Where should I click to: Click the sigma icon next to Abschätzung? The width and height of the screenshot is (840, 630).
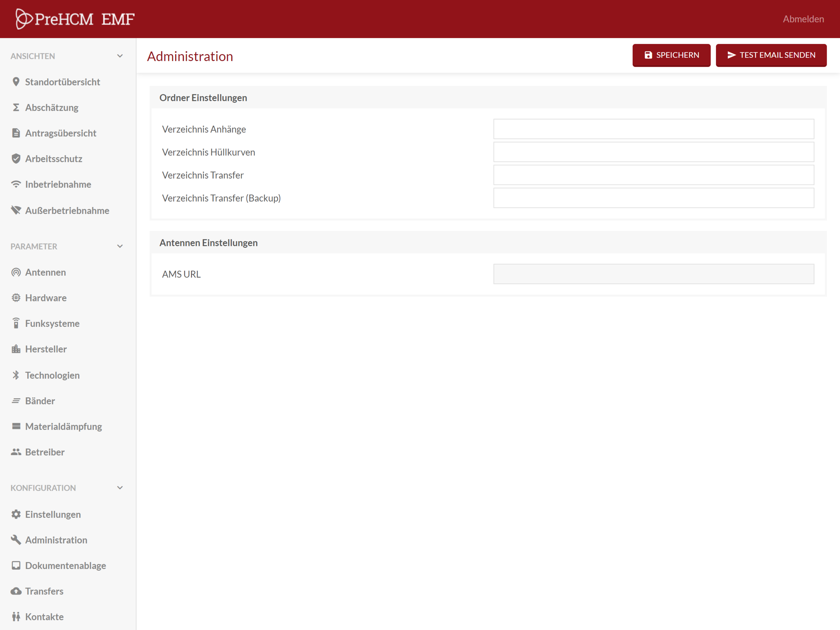(16, 108)
